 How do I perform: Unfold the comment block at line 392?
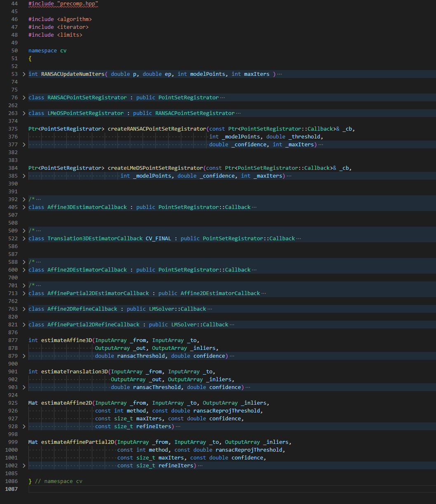click(24, 199)
